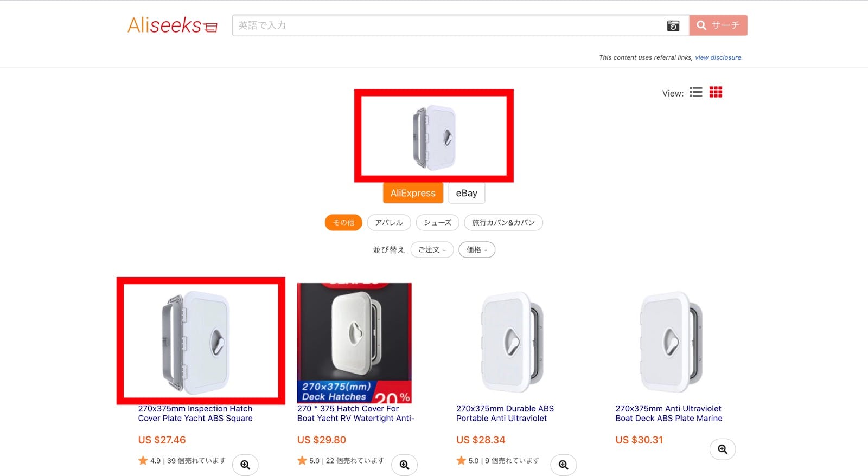Click magnifier icon under US $28.34 product
The image size is (868, 476).
[563, 465]
